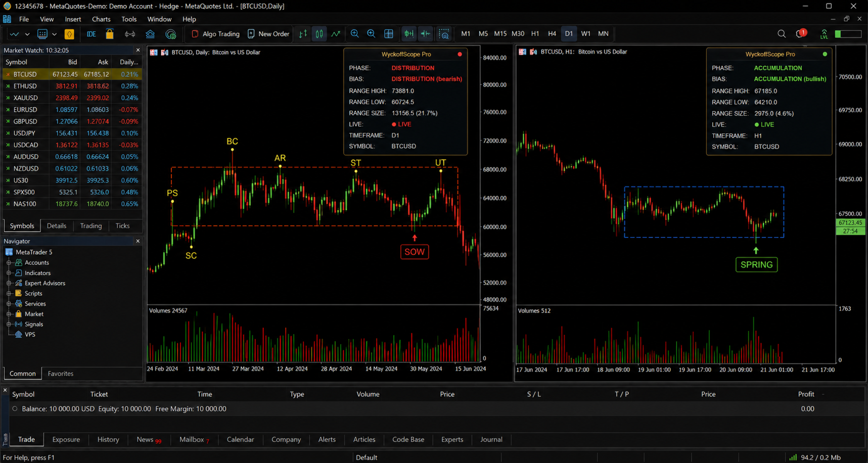868x463 pixels.
Task: Switch chart to candlestick view
Action: point(319,34)
